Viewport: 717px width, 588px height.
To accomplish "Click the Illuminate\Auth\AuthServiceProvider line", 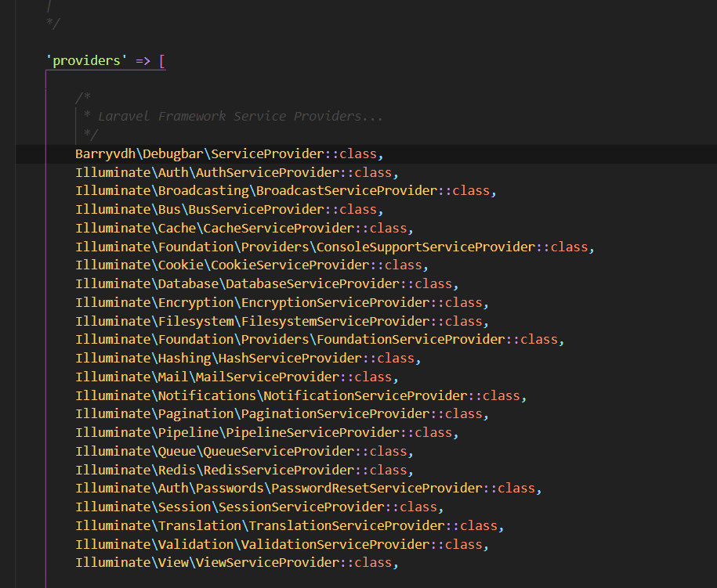I will point(237,173).
